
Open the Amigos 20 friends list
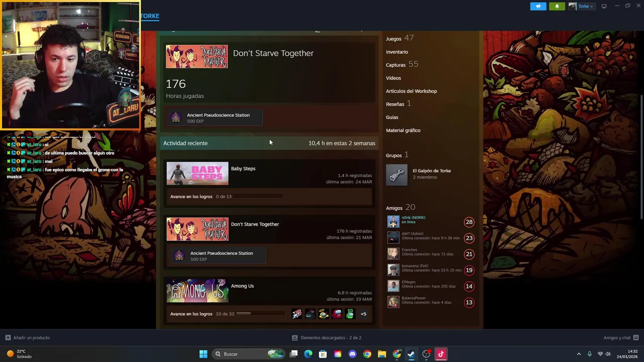(400, 208)
